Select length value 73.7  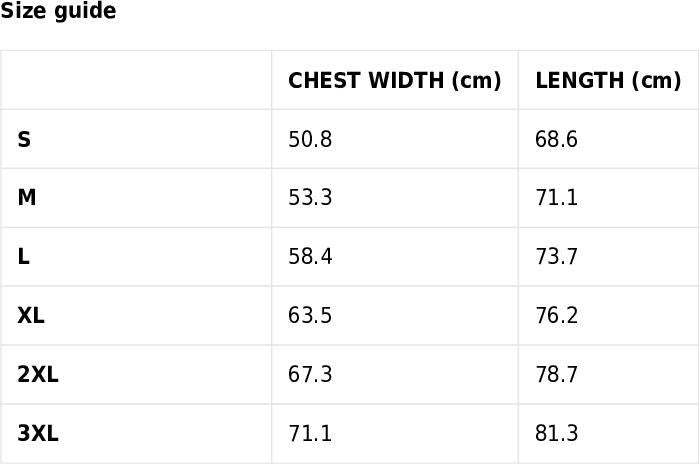pos(557,257)
